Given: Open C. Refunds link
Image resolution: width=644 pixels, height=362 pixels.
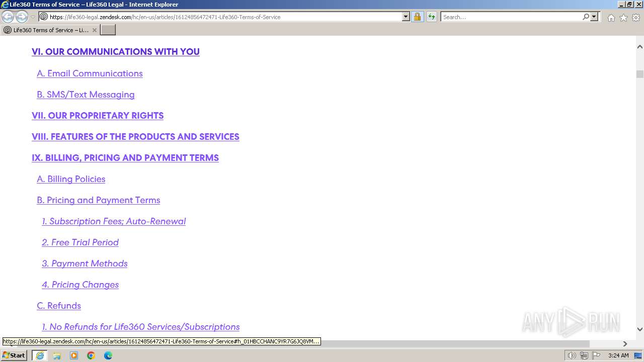Looking at the screenshot, I should point(59,306).
